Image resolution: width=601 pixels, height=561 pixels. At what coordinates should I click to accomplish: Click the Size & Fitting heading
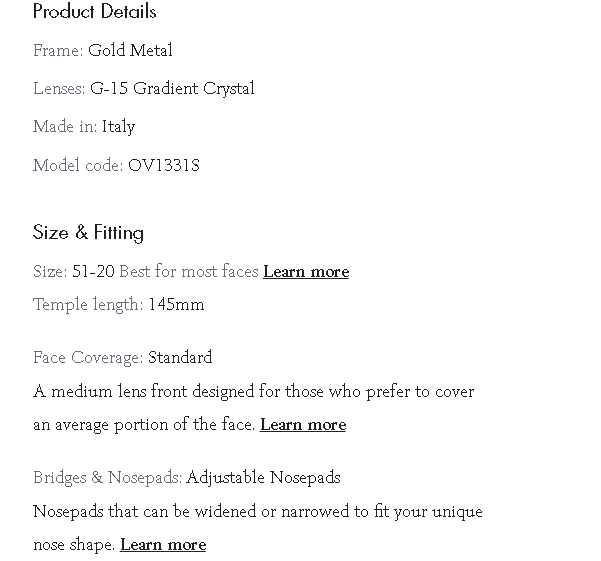[88, 233]
